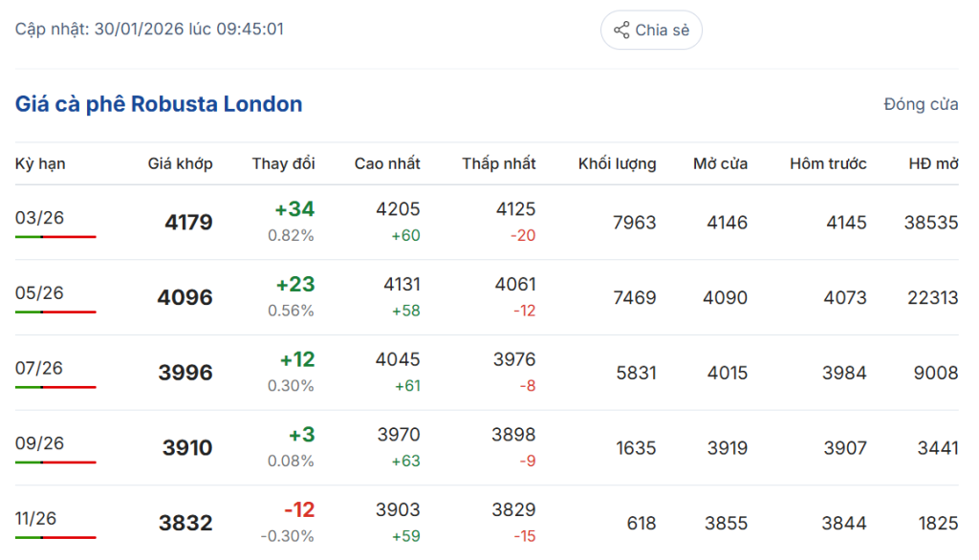Sort by Kỳ hạn column header
Screen dimensions: 979x560
point(40,163)
